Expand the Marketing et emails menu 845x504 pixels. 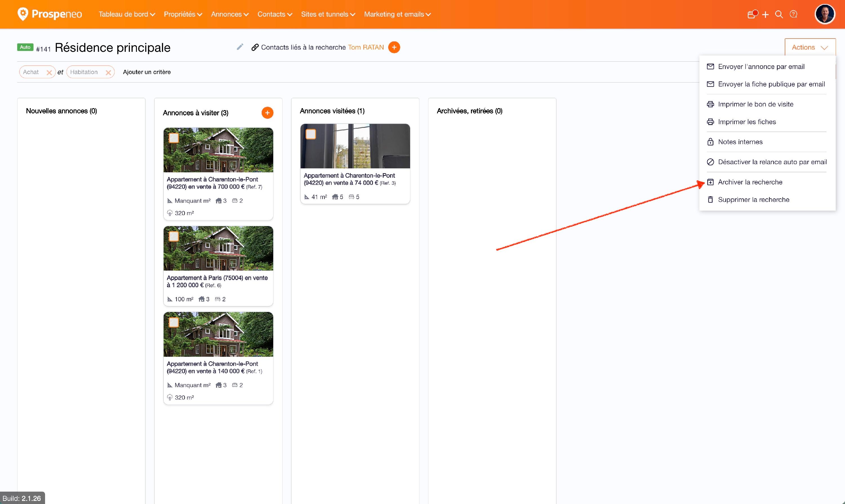click(397, 14)
